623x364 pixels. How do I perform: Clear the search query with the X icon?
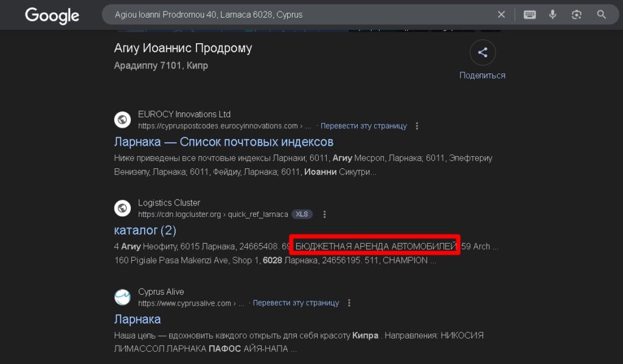tap(501, 15)
